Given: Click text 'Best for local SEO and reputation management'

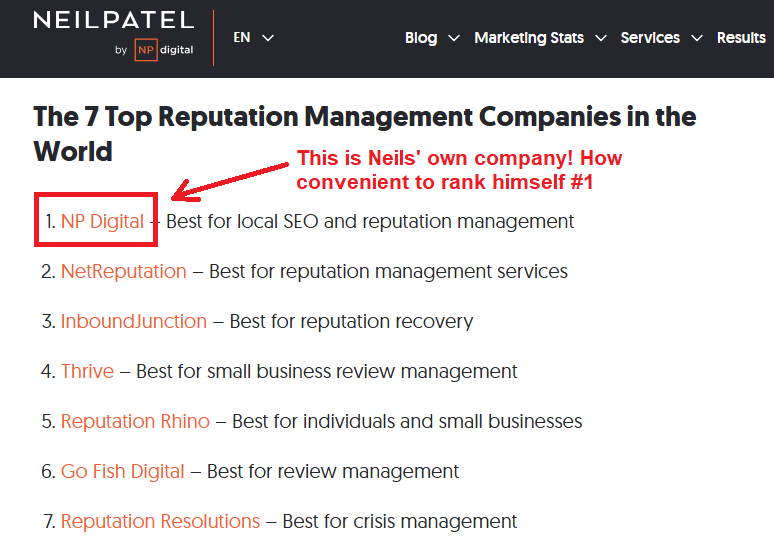Looking at the screenshot, I should [x=370, y=222].
